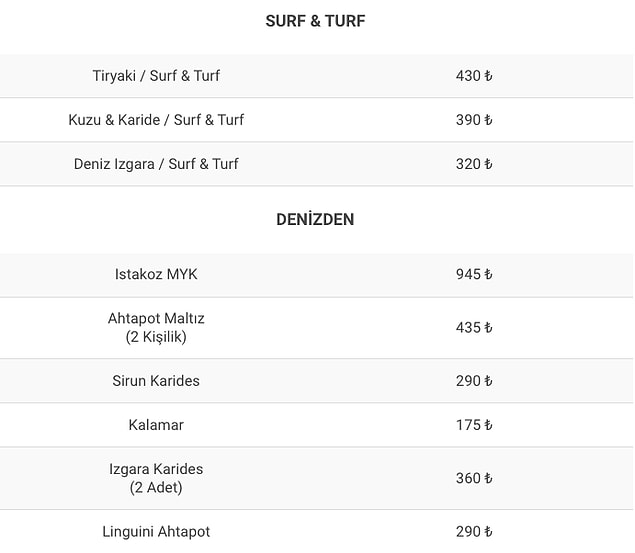
Task: Select the Linguini Ahtapot item
Action: point(156,532)
